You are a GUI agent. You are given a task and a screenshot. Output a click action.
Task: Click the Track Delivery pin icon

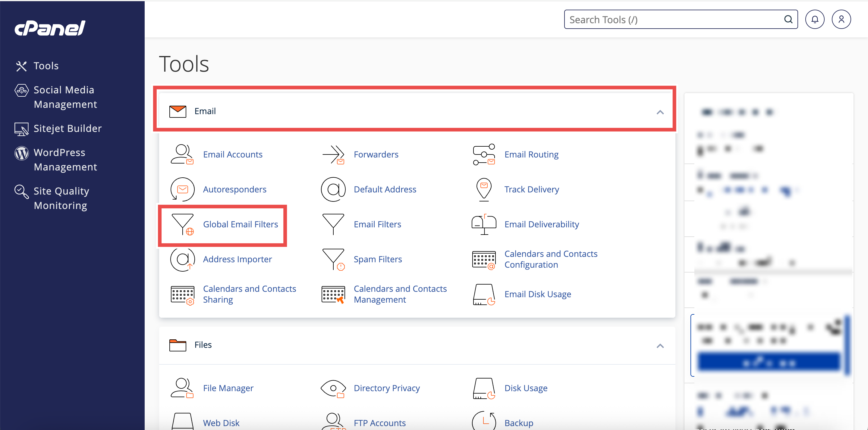484,189
